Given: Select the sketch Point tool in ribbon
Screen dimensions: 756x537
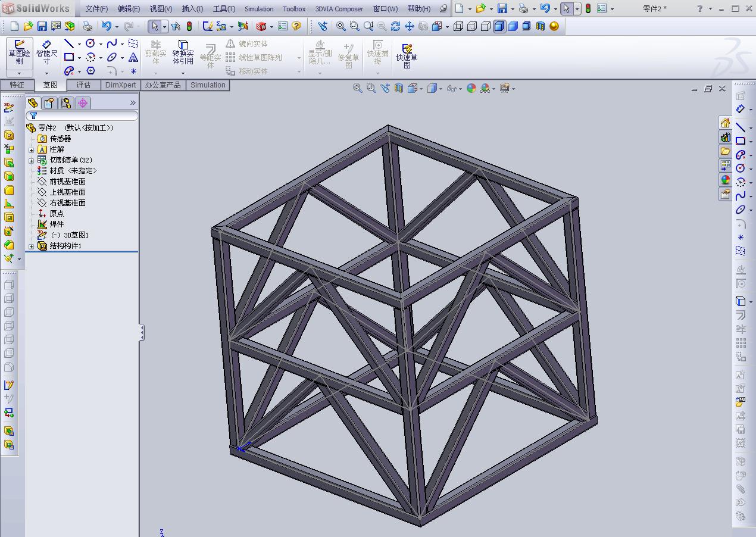Looking at the screenshot, I should click(x=133, y=71).
